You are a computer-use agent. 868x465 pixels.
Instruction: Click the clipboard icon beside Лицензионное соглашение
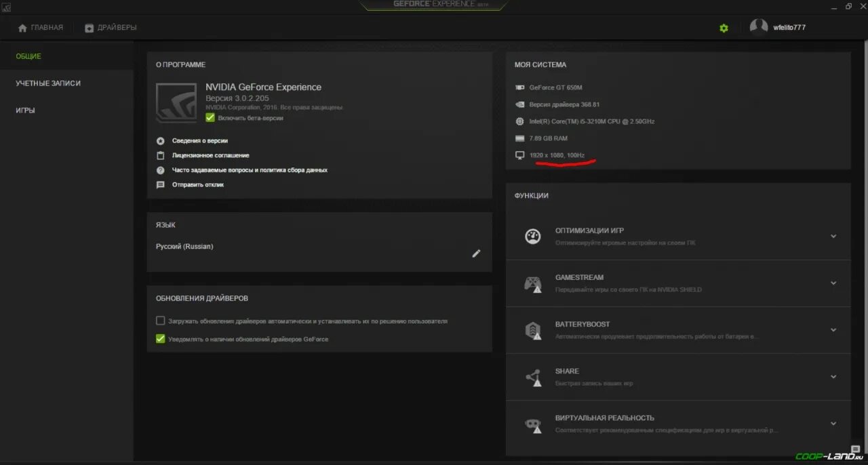coord(161,155)
